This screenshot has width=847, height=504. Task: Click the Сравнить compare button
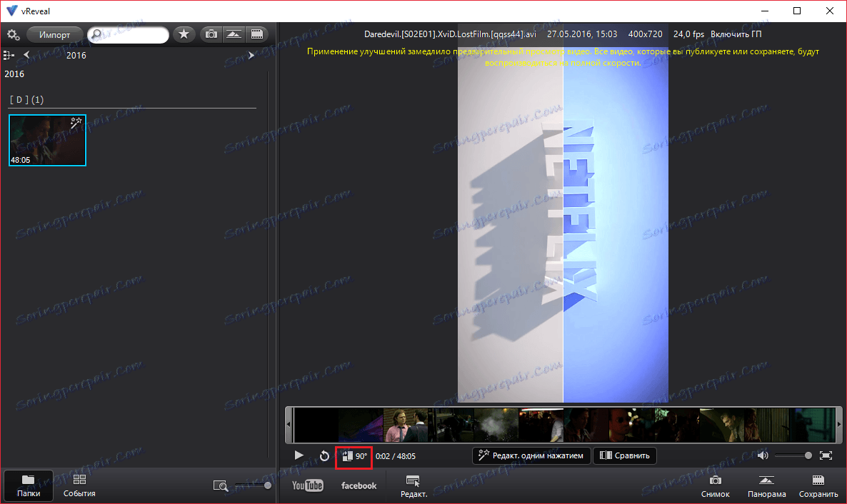[625, 455]
